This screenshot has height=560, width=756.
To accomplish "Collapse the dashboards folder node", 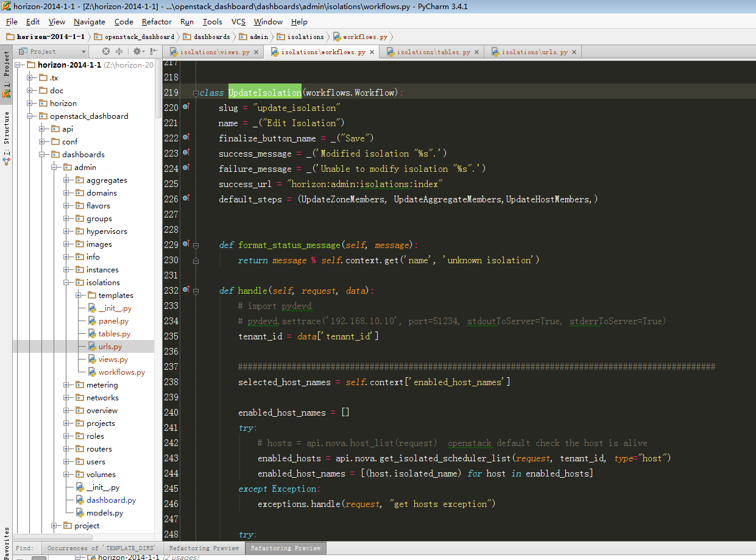I will tap(42, 155).
